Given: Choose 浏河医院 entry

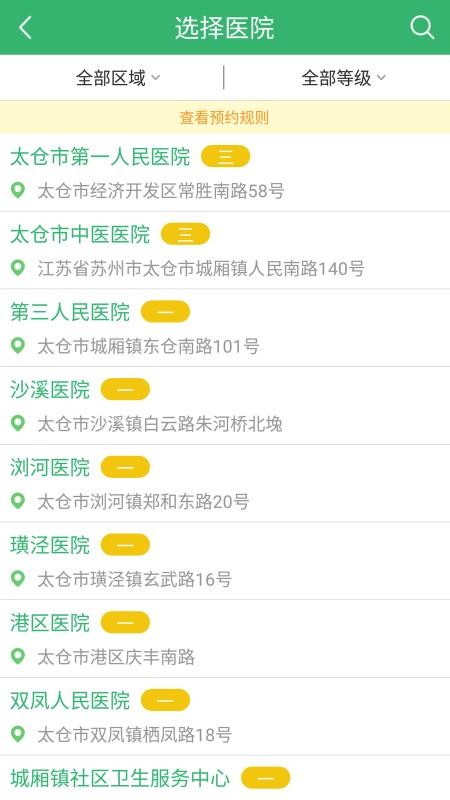Looking at the screenshot, I should (x=225, y=483).
